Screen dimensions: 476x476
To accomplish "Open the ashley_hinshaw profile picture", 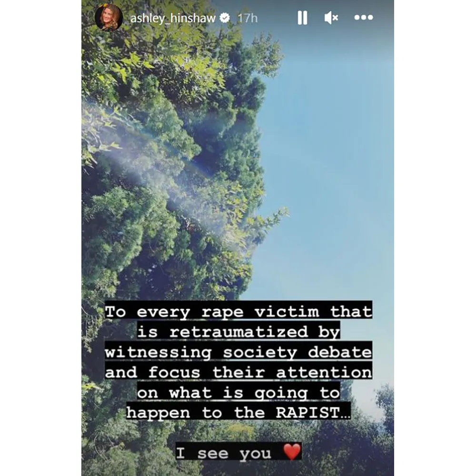I will (109, 18).
